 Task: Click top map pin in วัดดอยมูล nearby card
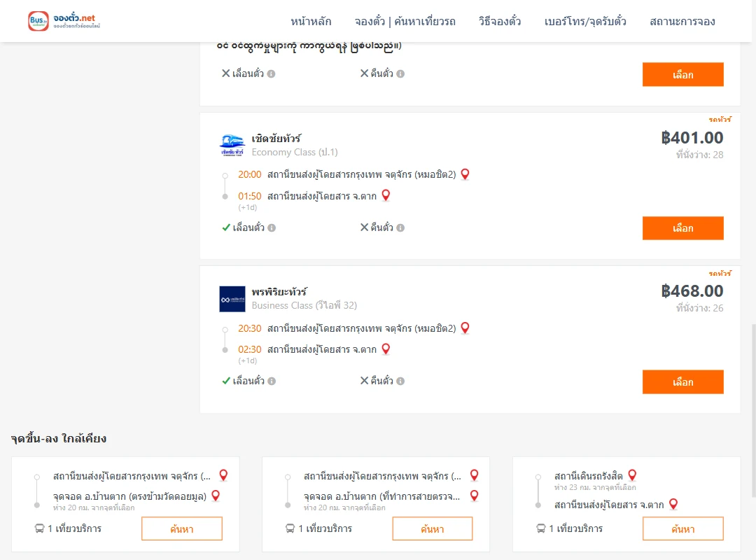tap(223, 475)
